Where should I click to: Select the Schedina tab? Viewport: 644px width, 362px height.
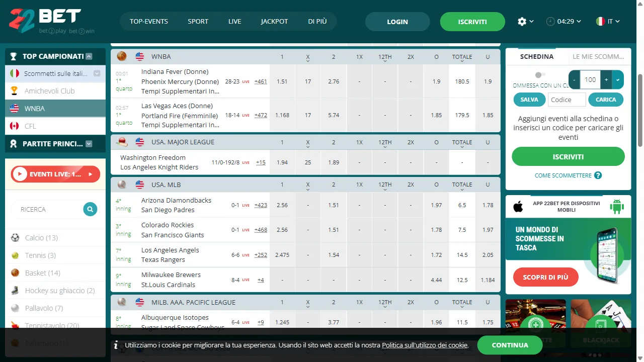(537, 57)
